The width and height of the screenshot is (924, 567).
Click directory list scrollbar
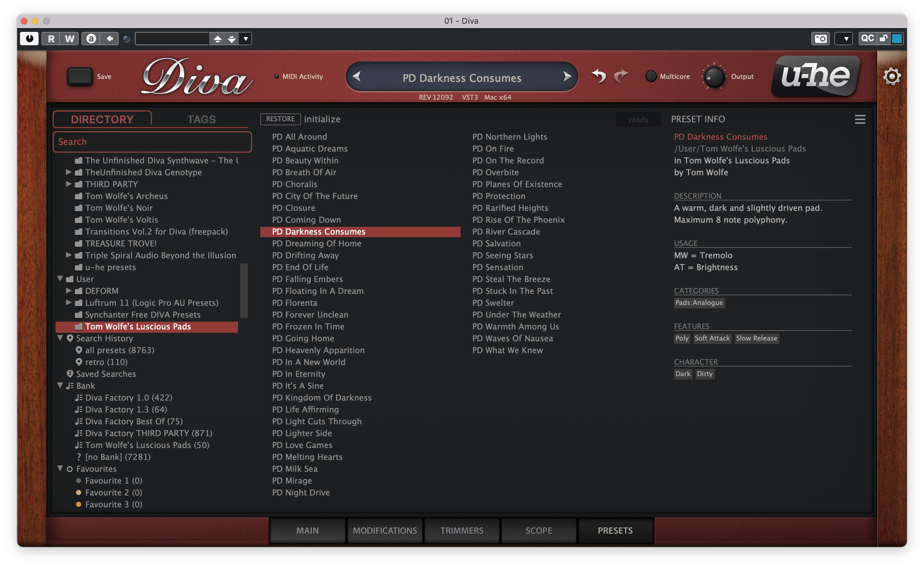click(244, 291)
